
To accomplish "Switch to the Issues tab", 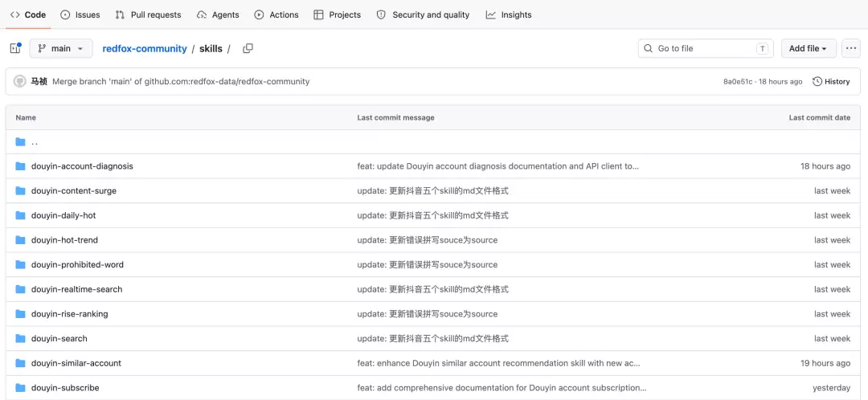I will pyautogui.click(x=80, y=15).
